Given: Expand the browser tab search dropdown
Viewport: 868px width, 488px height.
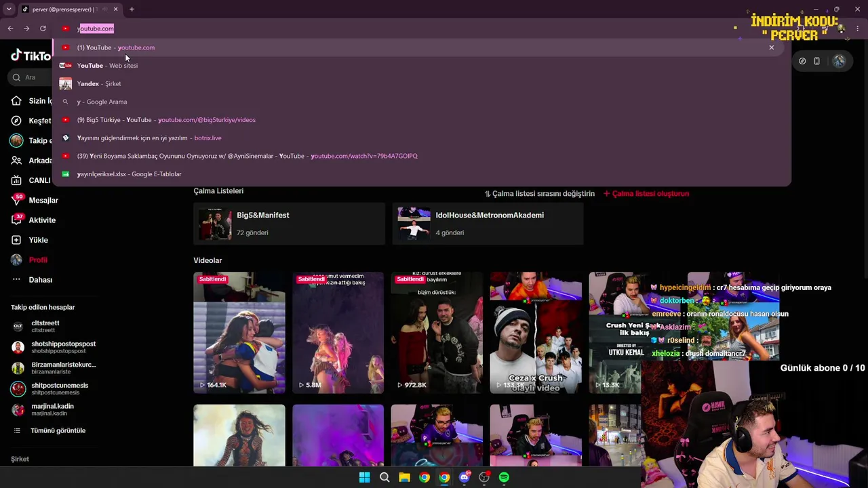Looking at the screenshot, I should pyautogui.click(x=9, y=9).
